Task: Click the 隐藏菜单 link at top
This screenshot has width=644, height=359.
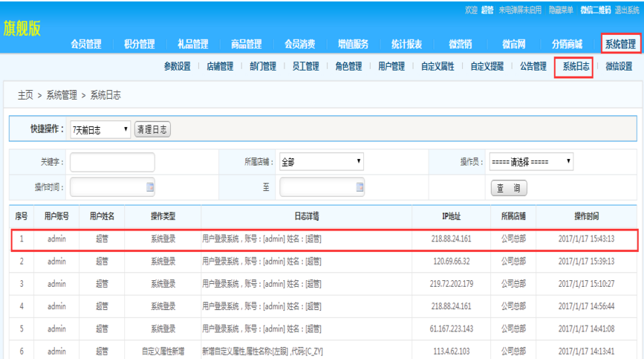Action: point(561,10)
